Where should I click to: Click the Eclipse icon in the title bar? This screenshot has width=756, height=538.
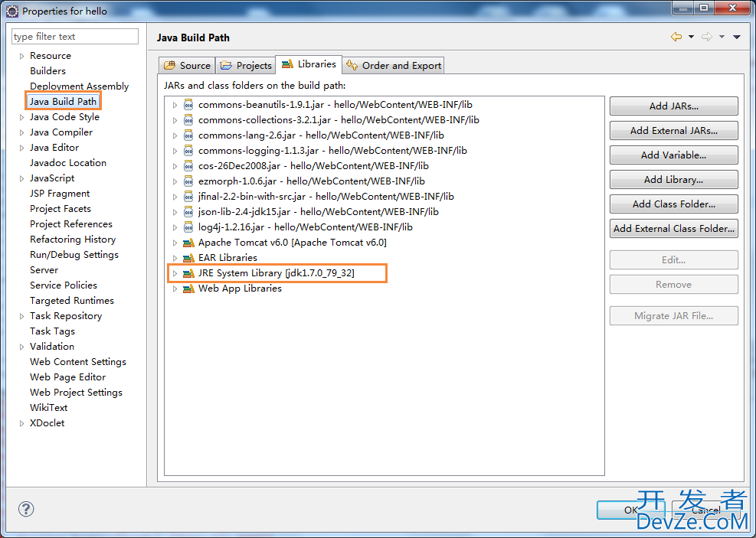pos(12,11)
